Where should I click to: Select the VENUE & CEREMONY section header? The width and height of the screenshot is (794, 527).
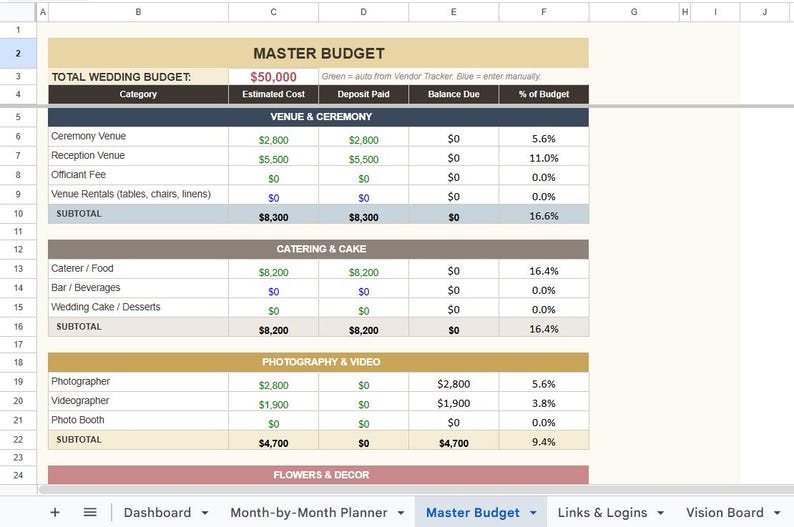click(x=319, y=117)
